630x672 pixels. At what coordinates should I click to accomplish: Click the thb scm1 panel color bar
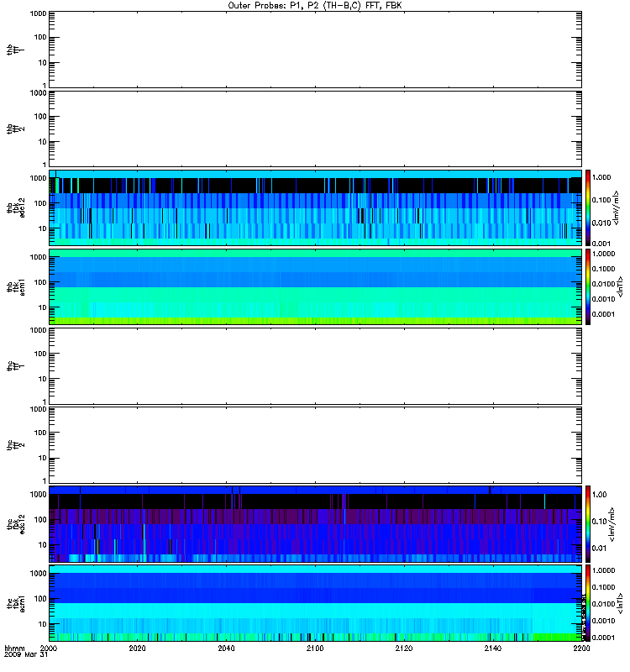pyautogui.click(x=588, y=286)
